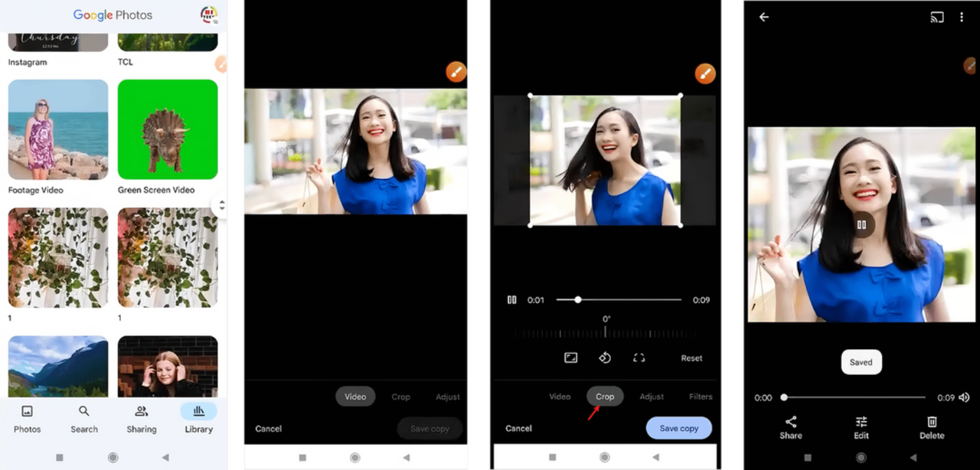Tap the Cast icon in viewer screen
The width and height of the screenshot is (980, 470).
[x=937, y=17]
